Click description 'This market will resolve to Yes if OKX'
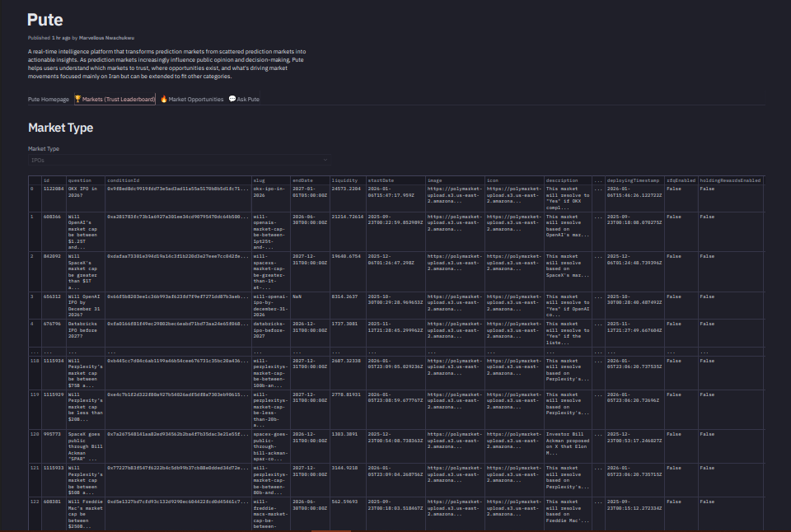The width and height of the screenshot is (791, 532). click(568, 198)
